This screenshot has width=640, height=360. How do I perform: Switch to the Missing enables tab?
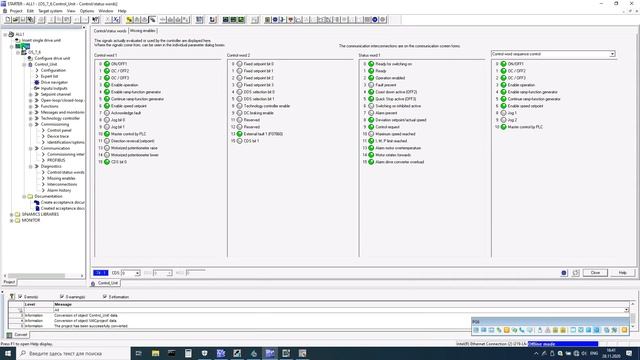[143, 31]
